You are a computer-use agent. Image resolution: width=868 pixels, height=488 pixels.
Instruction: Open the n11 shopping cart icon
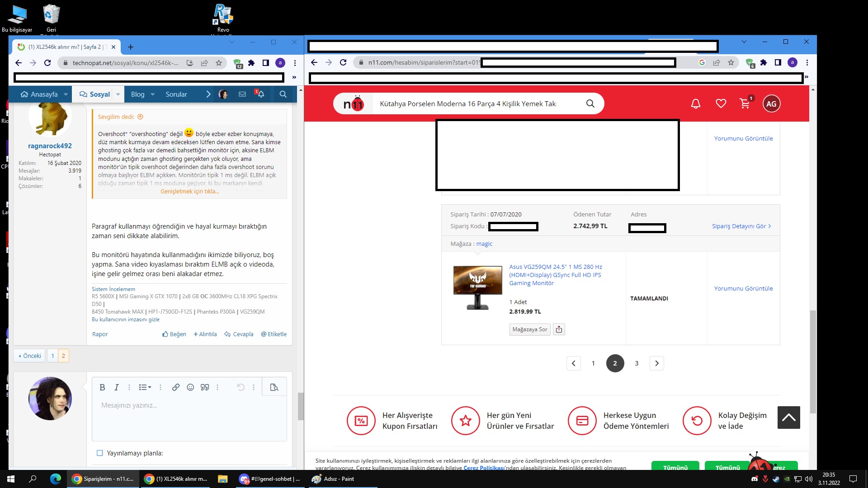tap(745, 104)
